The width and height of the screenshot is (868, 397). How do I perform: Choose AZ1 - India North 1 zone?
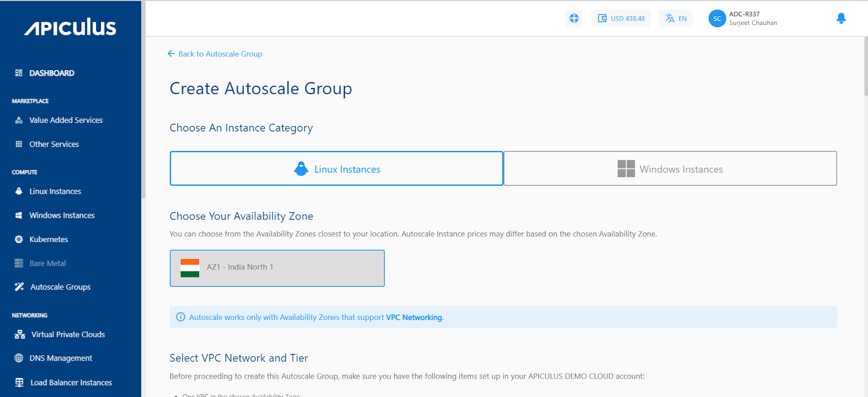tap(277, 268)
